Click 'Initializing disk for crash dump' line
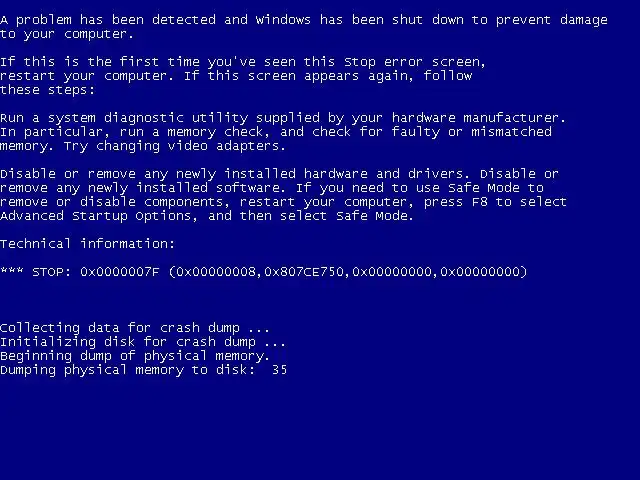The width and height of the screenshot is (640, 480). [142, 342]
